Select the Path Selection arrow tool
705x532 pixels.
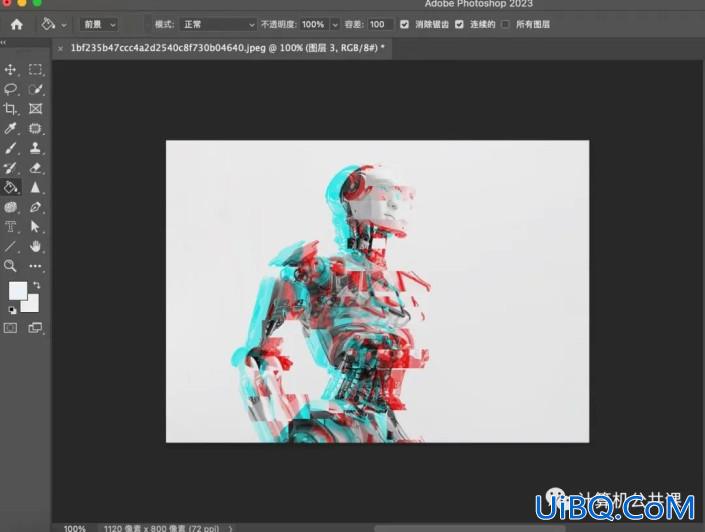click(35, 227)
